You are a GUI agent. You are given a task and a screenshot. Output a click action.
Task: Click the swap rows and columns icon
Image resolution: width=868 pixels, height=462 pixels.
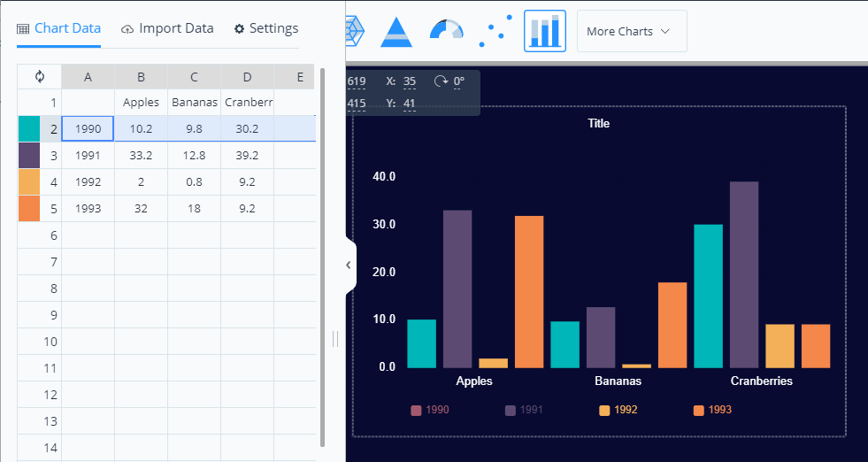click(x=40, y=77)
